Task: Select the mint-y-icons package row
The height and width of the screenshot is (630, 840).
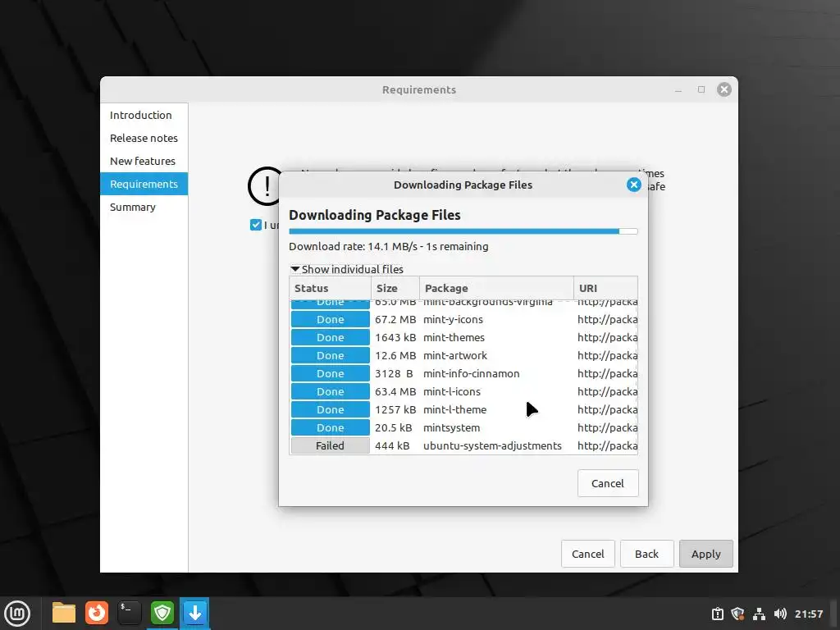Action: tap(463, 319)
